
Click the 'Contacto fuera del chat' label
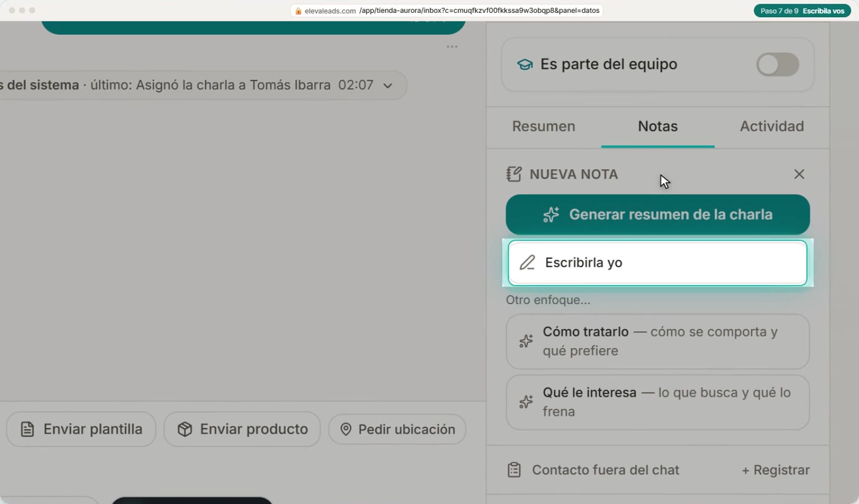[606, 470]
